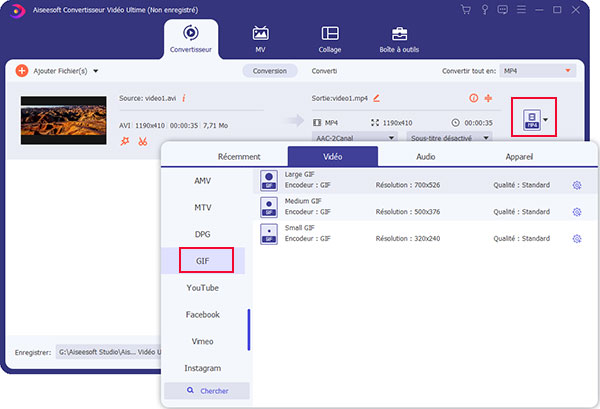
Task: Click the shopping cart purchase icon
Action: click(x=465, y=10)
